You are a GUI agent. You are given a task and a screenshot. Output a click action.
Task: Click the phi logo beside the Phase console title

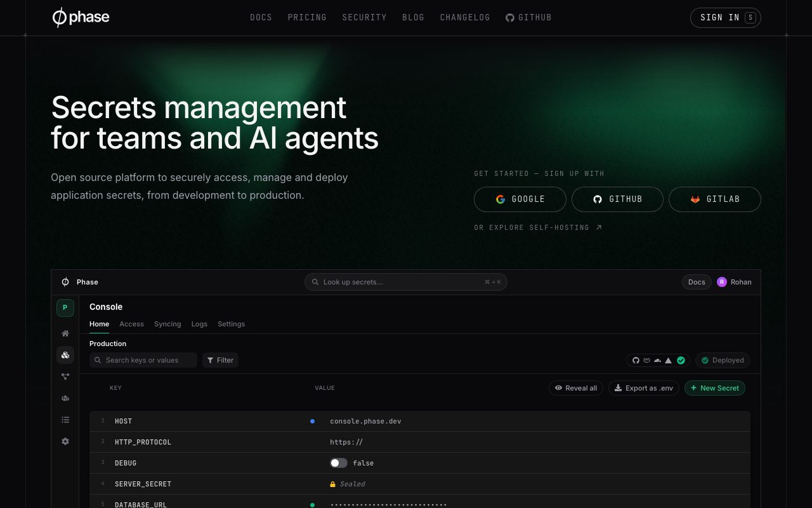click(65, 282)
